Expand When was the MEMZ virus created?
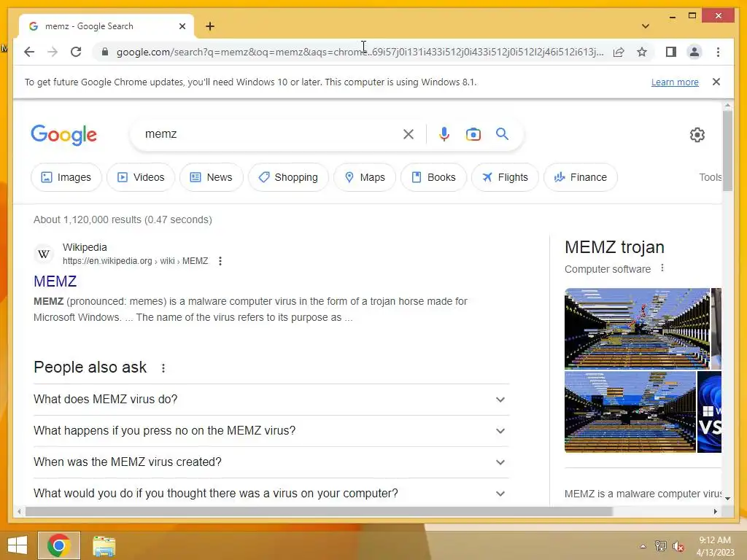 pyautogui.click(x=271, y=462)
